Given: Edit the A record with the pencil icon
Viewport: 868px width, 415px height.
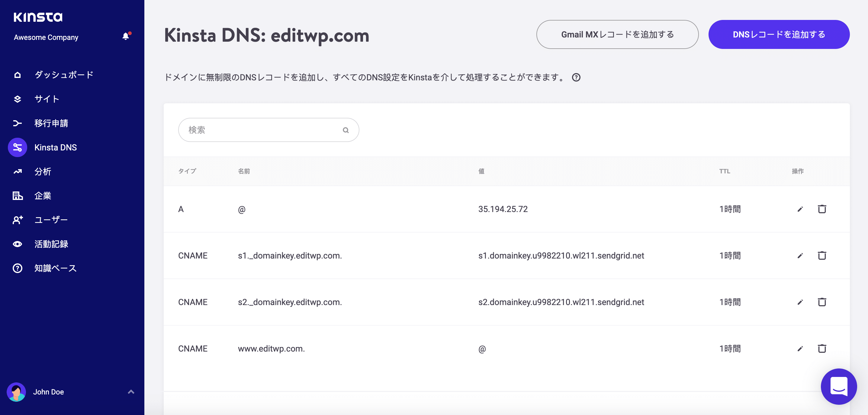Looking at the screenshot, I should click(x=801, y=209).
